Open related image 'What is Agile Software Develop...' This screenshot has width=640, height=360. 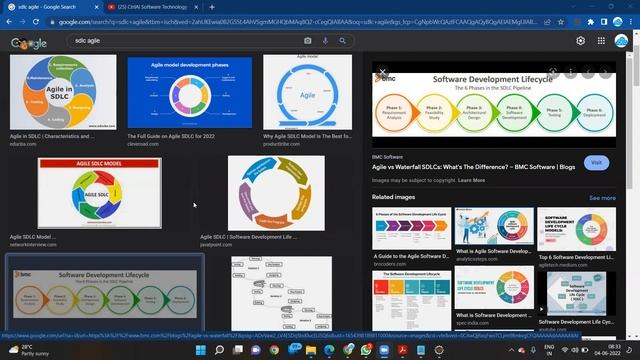tap(494, 226)
